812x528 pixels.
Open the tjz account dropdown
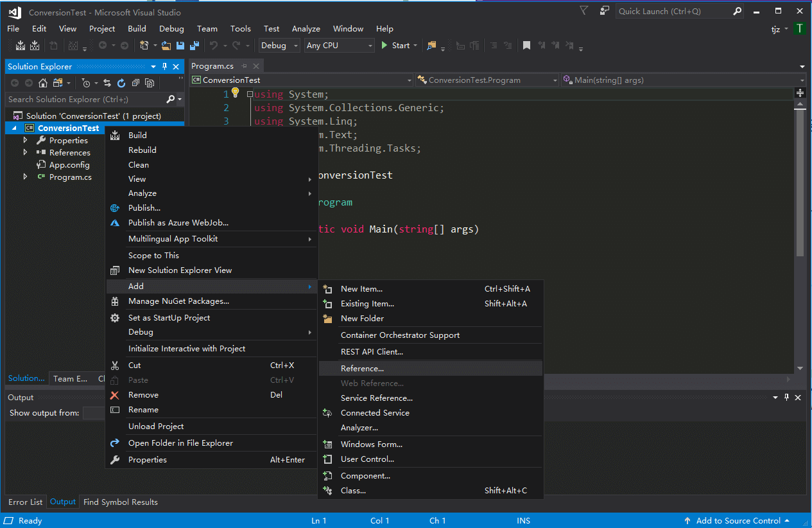[x=780, y=29]
